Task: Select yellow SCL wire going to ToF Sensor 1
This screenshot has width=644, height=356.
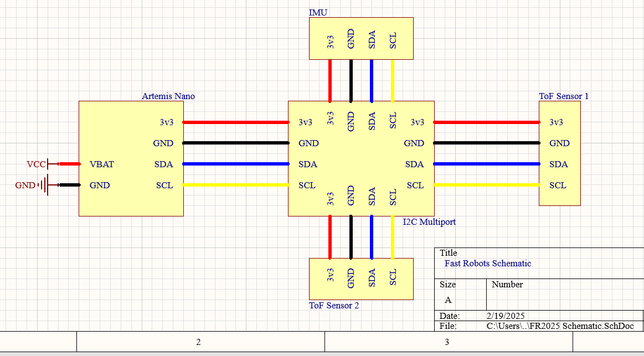Action: [487, 185]
